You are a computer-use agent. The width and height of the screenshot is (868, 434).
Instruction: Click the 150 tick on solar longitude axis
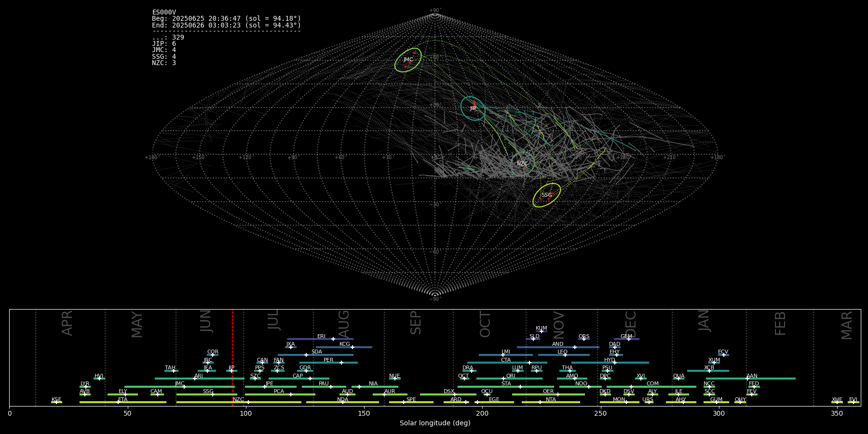(364, 413)
